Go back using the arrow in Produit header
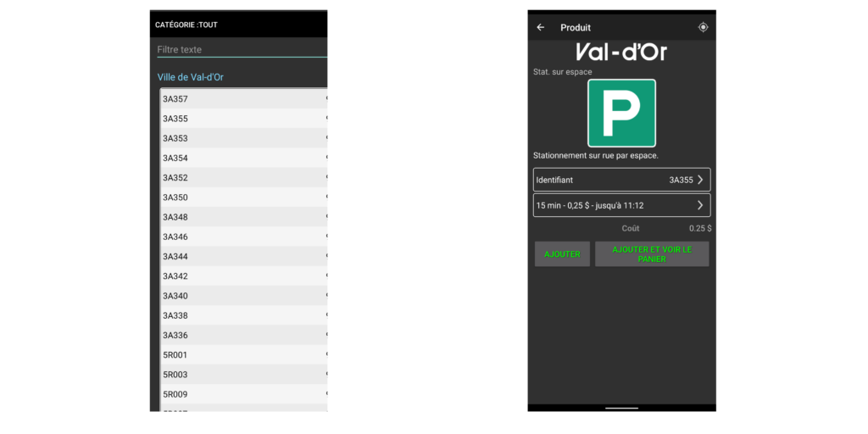The height and width of the screenshot is (434, 868). click(x=541, y=28)
